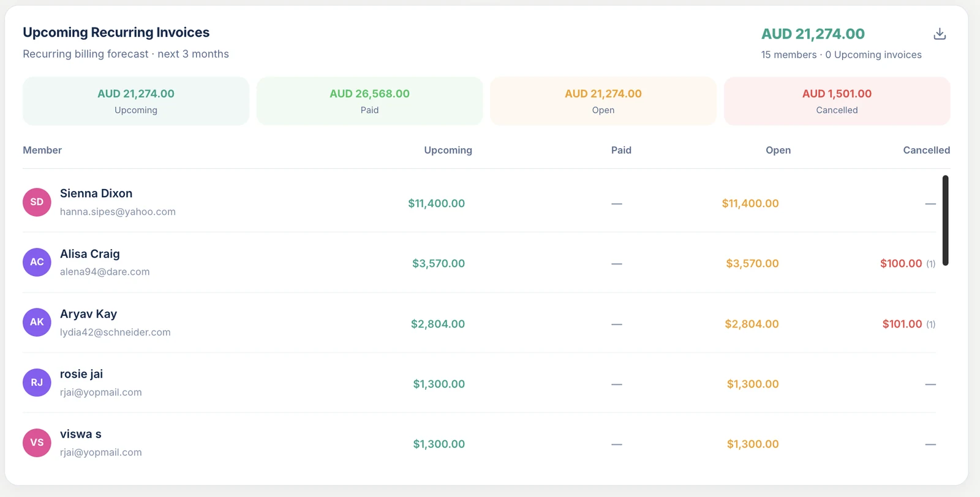Click the download invoices icon

pyautogui.click(x=940, y=34)
